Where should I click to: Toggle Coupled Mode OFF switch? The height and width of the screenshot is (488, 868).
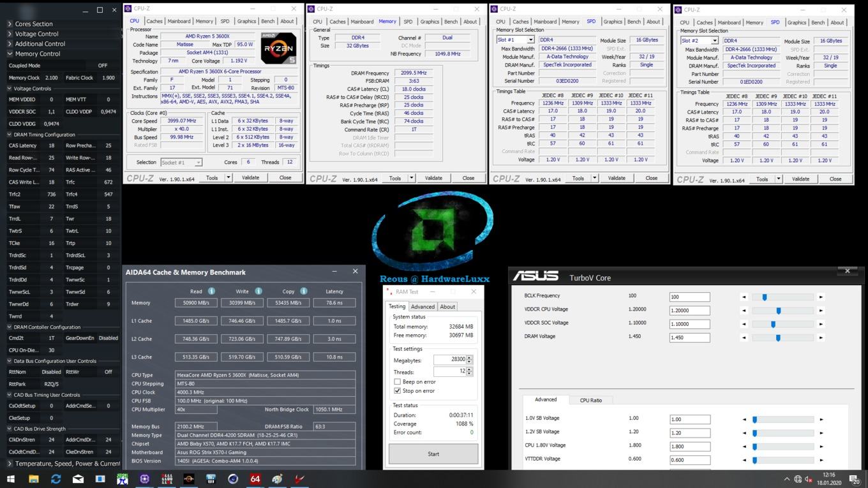102,66
